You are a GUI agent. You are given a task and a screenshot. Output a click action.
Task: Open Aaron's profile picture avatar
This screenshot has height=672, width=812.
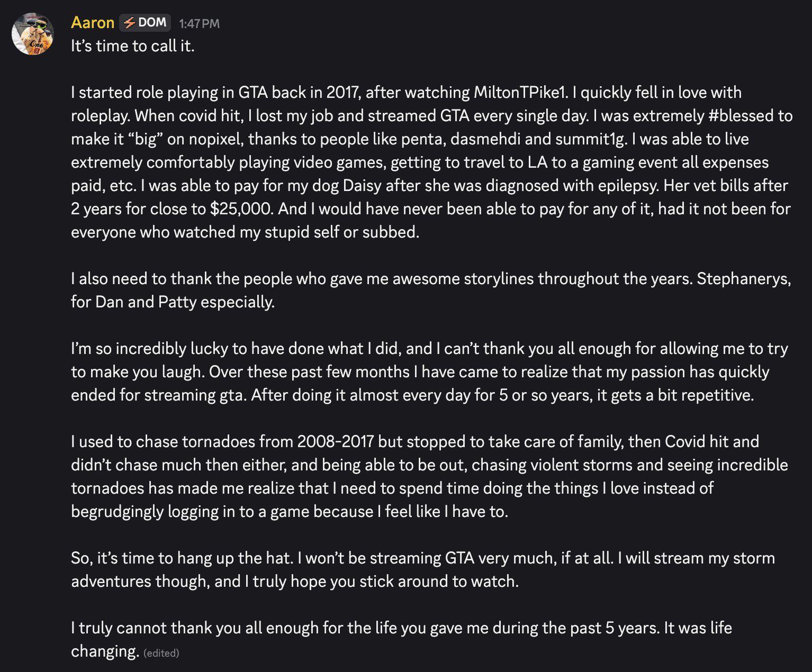tap(33, 34)
